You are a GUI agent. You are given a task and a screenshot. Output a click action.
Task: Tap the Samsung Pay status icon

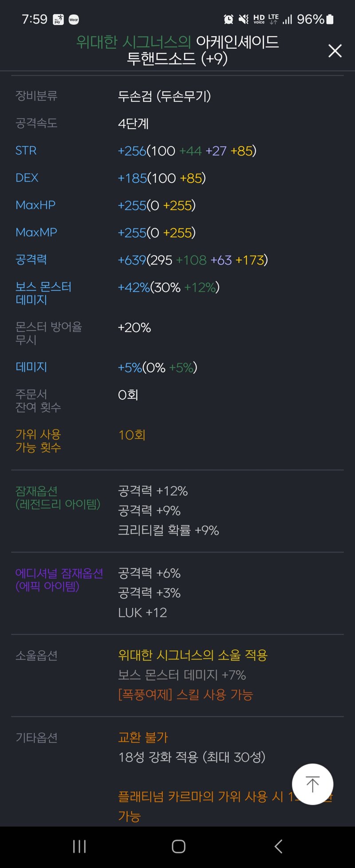tap(58, 20)
